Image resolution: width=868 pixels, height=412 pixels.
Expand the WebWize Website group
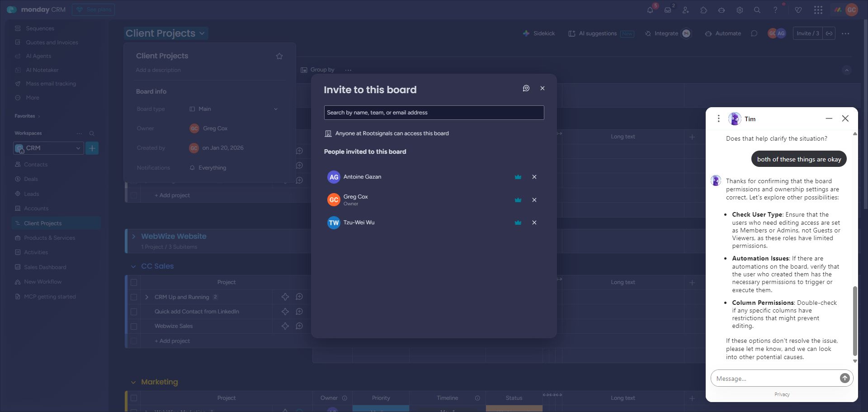coord(133,237)
